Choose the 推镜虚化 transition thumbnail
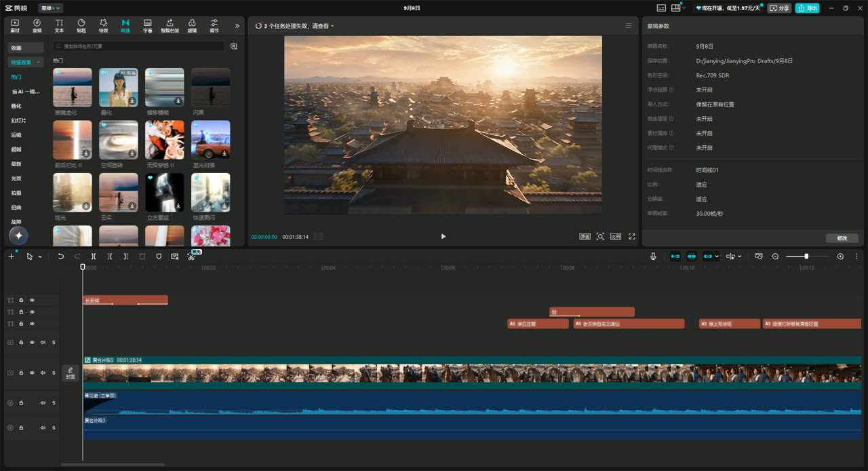The width and height of the screenshot is (868, 471). tap(73, 87)
